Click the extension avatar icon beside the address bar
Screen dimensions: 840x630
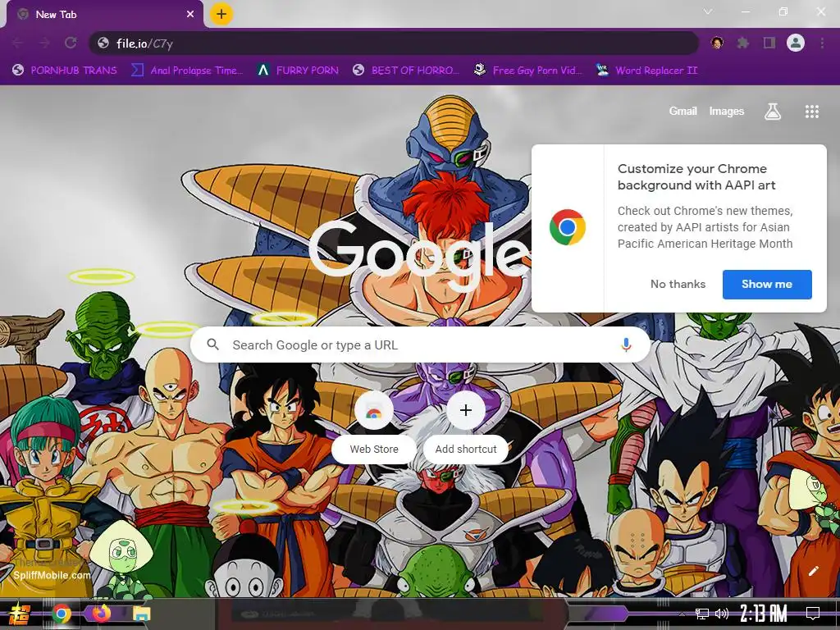coord(717,43)
